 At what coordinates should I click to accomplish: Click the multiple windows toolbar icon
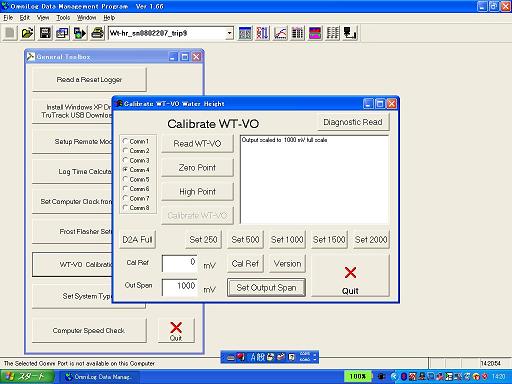pos(62,33)
